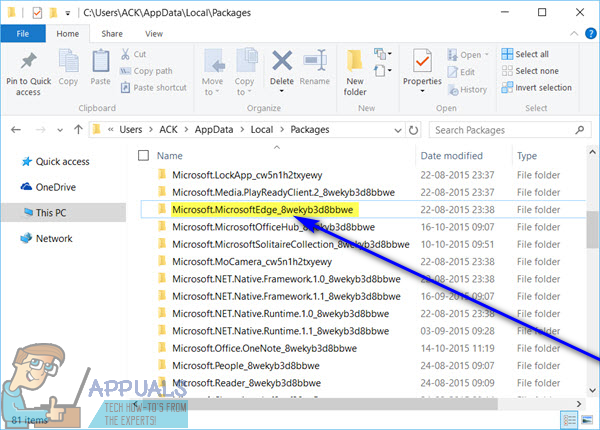Open the Help question mark icon

590,34
